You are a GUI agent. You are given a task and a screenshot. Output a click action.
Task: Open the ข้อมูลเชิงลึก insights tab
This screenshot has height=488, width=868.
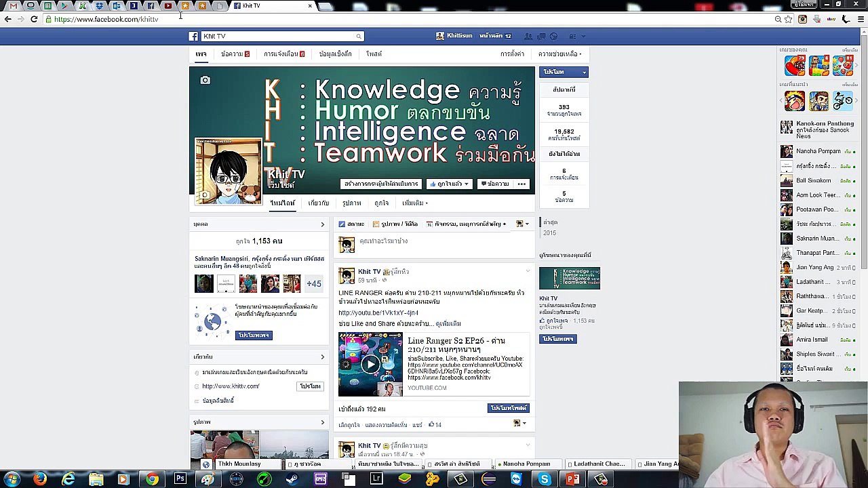coord(335,54)
